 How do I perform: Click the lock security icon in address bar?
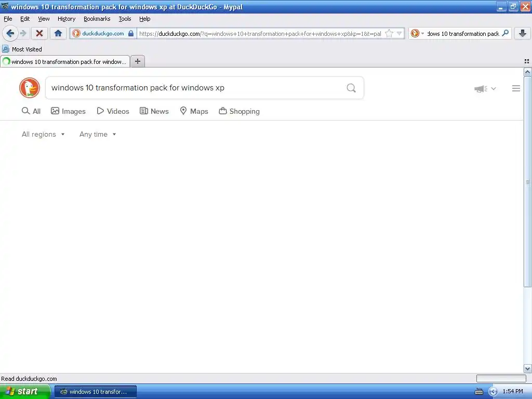[131, 33]
